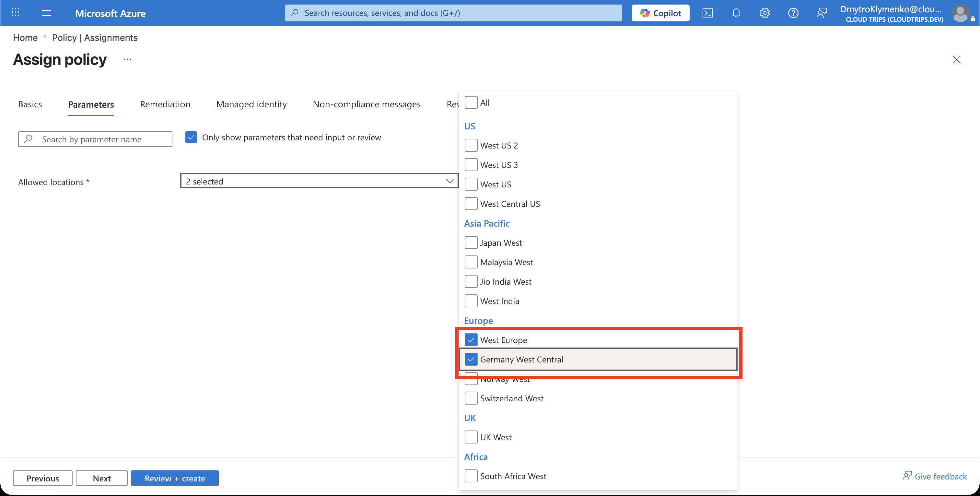
Task: Launch Cloud Shell from the top bar
Action: pos(707,13)
